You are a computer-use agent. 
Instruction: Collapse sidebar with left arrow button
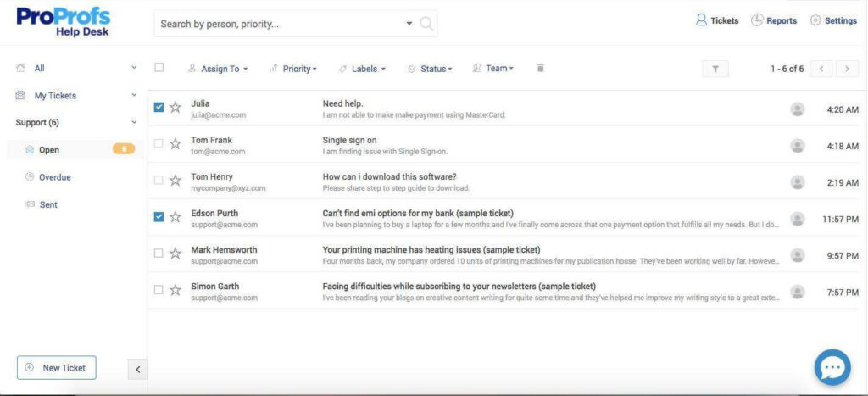pyautogui.click(x=138, y=370)
